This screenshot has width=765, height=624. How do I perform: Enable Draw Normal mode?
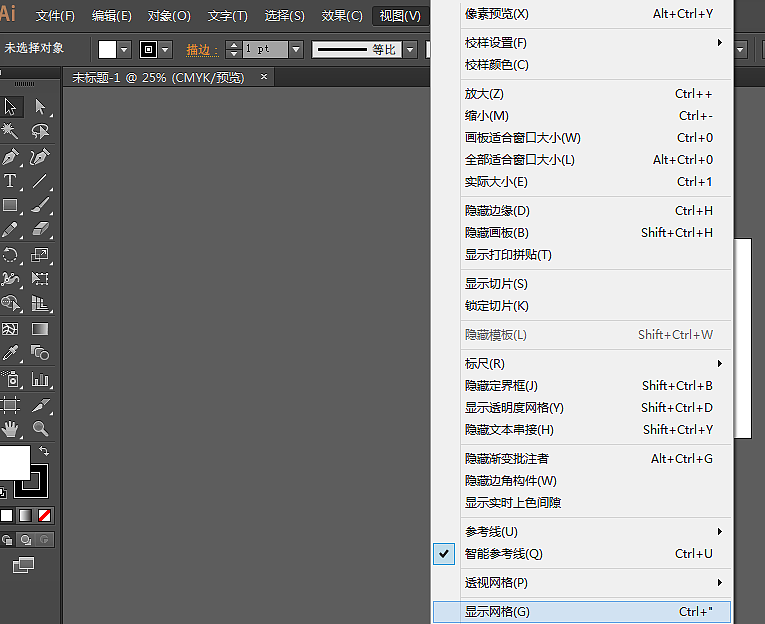click(x=7, y=540)
